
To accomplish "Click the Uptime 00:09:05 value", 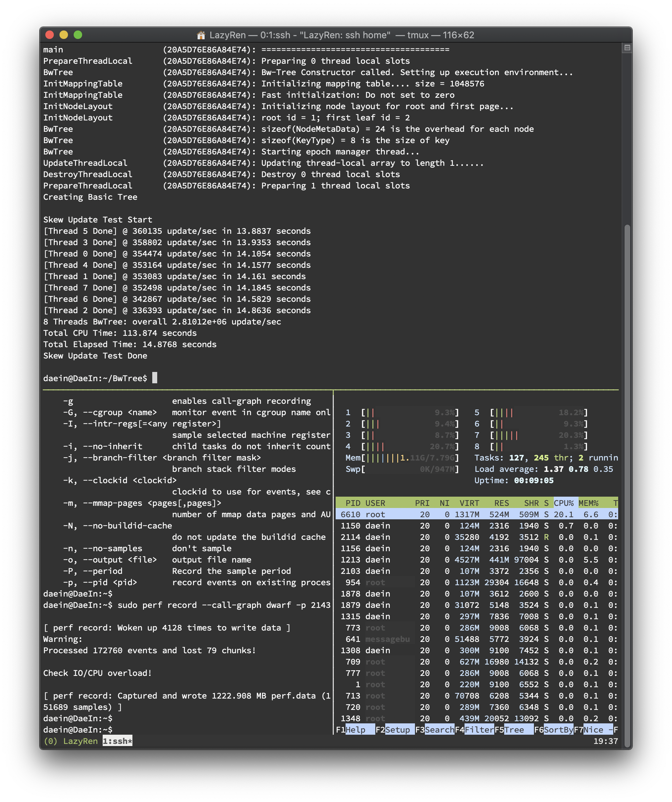I will [534, 480].
